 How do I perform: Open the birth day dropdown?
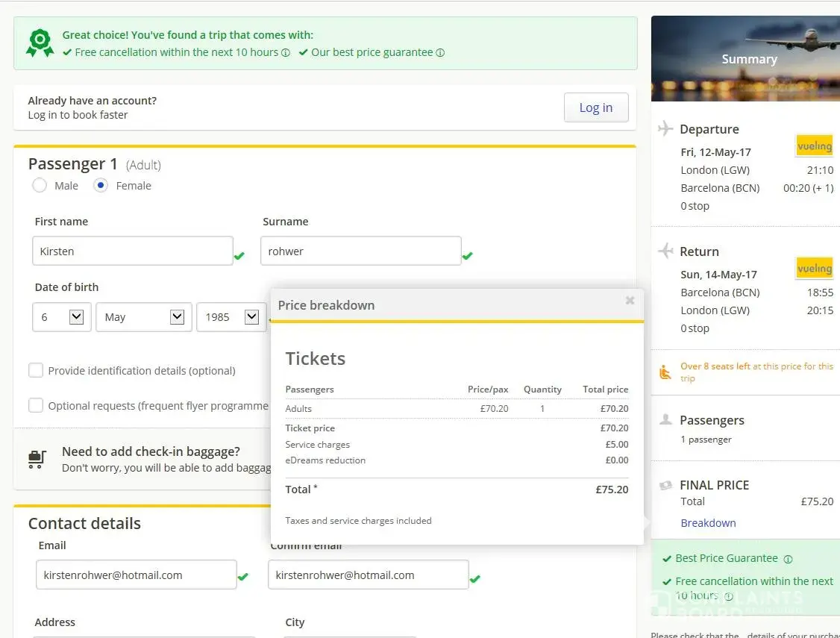(x=62, y=317)
